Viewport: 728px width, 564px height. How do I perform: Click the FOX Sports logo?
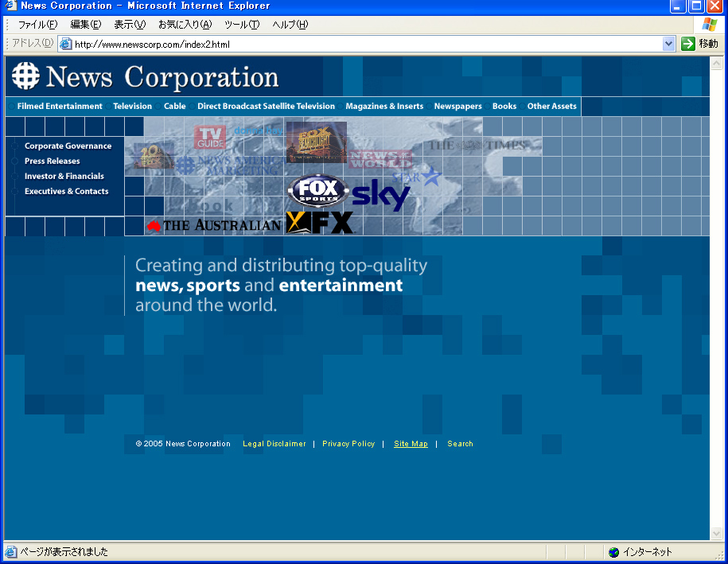pyautogui.click(x=318, y=191)
